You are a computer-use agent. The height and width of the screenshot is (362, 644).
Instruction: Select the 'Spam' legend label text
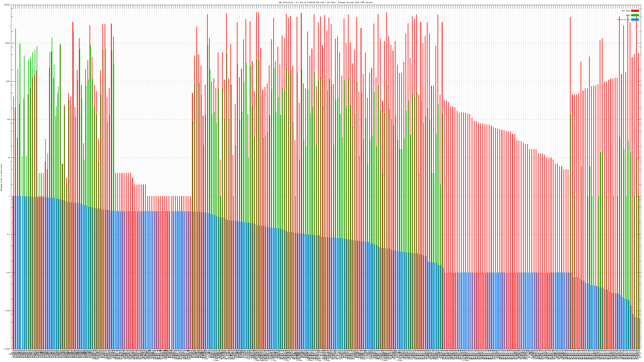[628, 15]
